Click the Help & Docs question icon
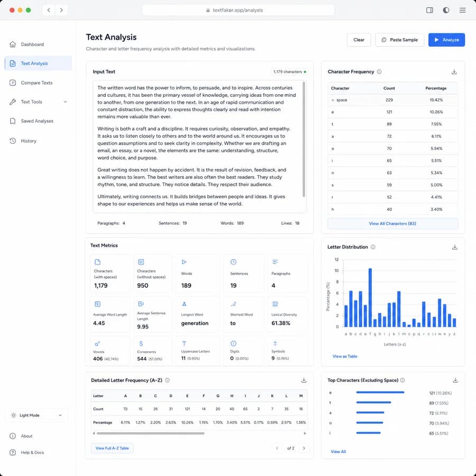This screenshot has height=476, width=476. 13,452
